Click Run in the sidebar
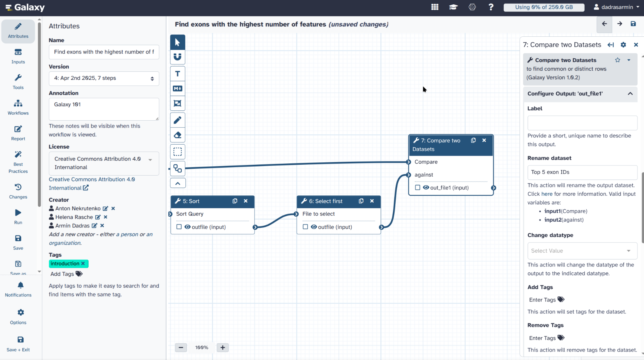Viewport: 644px width, 360px height. point(18,217)
